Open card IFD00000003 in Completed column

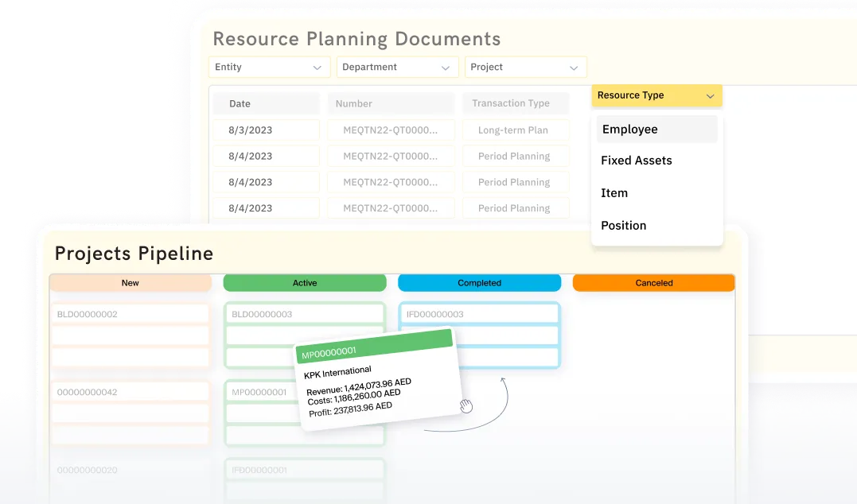479,313
